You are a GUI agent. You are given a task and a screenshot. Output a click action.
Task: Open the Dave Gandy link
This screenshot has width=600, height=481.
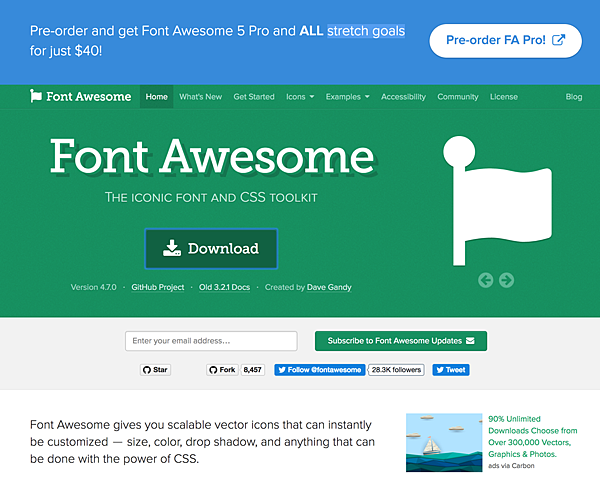click(329, 287)
